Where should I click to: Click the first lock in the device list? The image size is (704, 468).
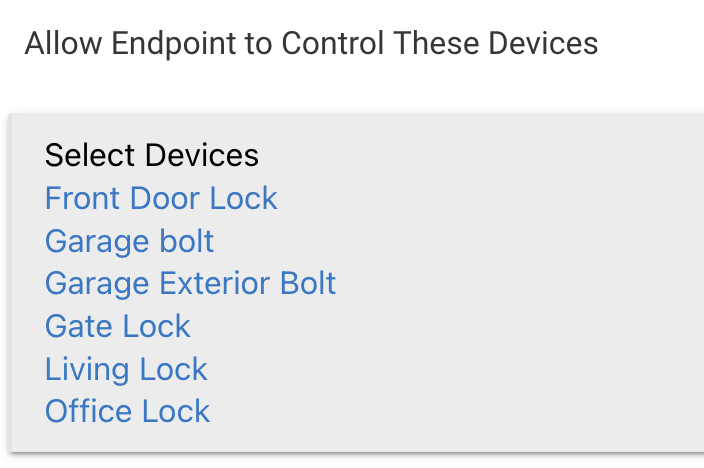tap(161, 198)
